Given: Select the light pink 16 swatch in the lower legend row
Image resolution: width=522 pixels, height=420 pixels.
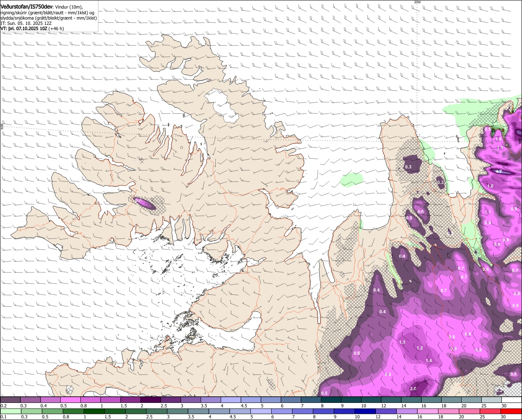Looking at the screenshot, I should tap(429, 411).
